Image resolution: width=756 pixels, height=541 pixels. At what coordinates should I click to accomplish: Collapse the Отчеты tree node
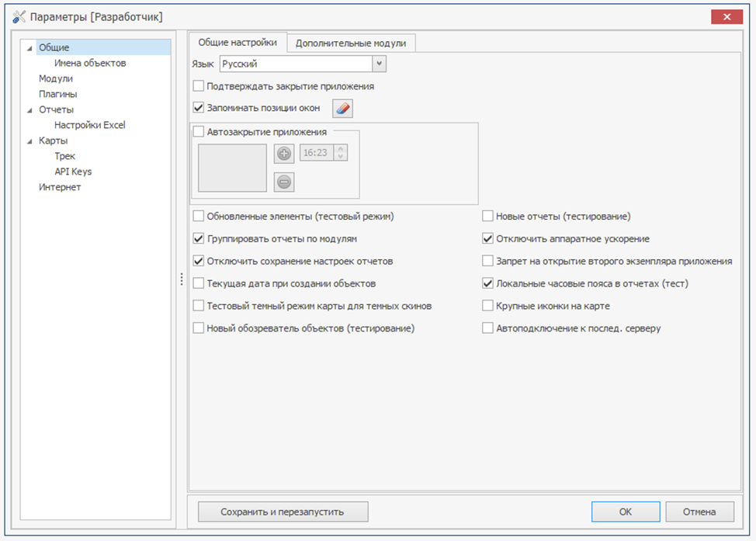pyautogui.click(x=30, y=110)
